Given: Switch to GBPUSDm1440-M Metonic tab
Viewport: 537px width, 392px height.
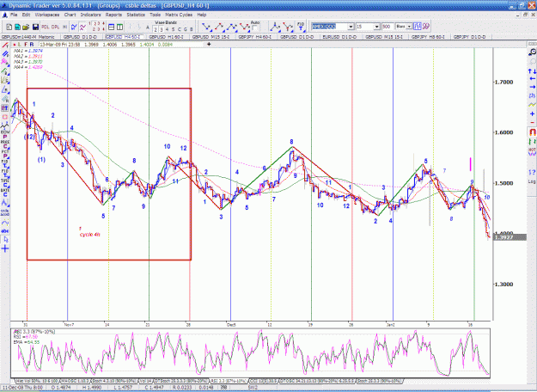Looking at the screenshot, I should [x=28, y=37].
